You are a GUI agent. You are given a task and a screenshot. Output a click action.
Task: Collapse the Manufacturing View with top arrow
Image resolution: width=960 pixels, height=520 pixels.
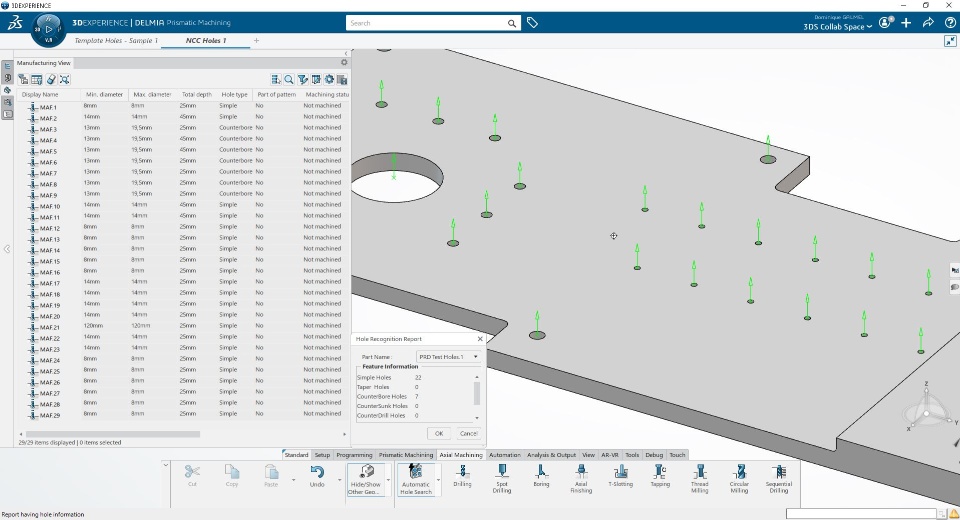click(346, 54)
